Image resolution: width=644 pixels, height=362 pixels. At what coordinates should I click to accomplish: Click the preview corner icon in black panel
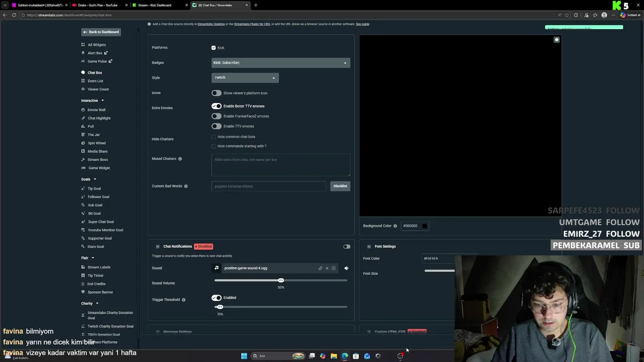[x=556, y=40]
